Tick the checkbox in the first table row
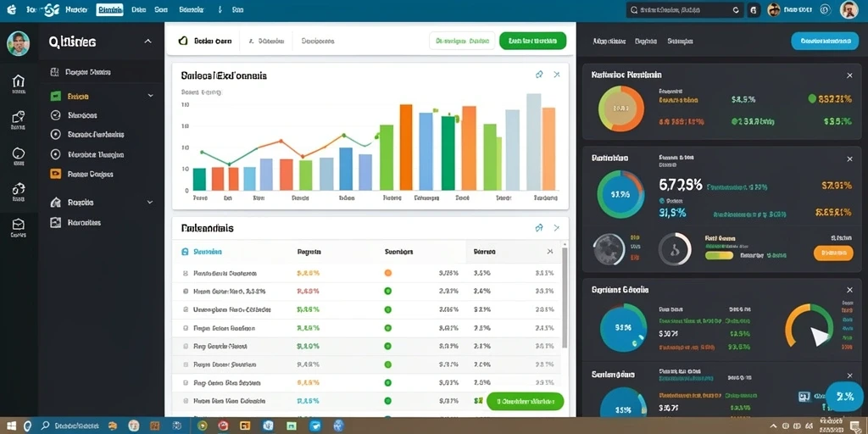Screen dimensions: 868x434 (186, 274)
